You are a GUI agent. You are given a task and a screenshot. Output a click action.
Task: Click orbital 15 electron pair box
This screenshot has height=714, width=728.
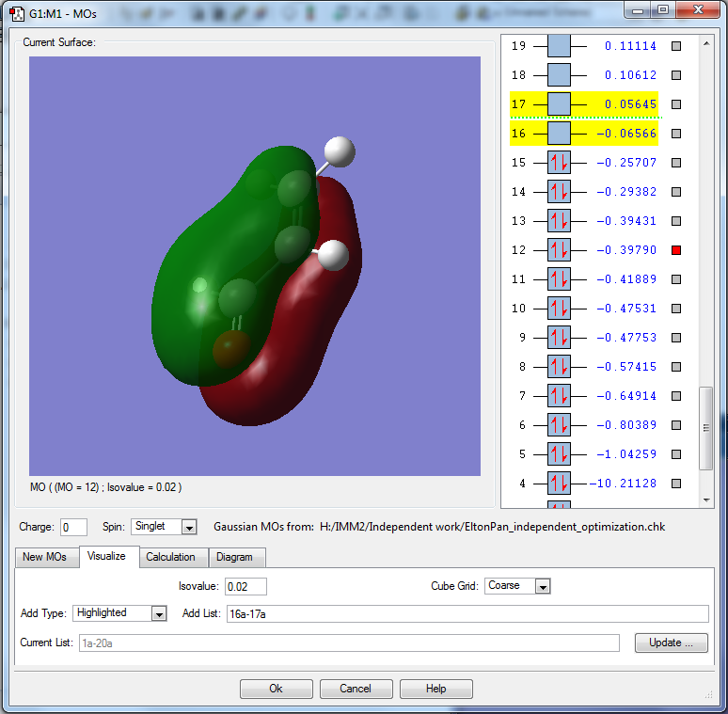pos(559,163)
